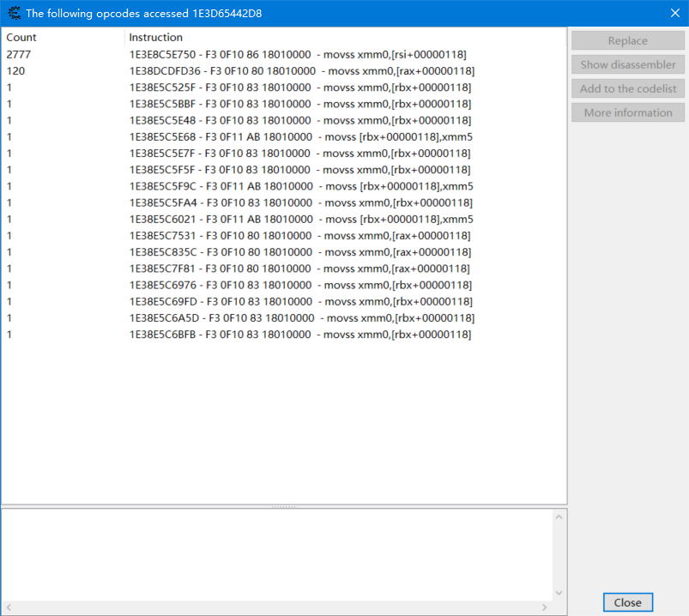Select the 1E38E5C5F9C instruction row
Screen dimensions: 689x616
tap(300, 186)
